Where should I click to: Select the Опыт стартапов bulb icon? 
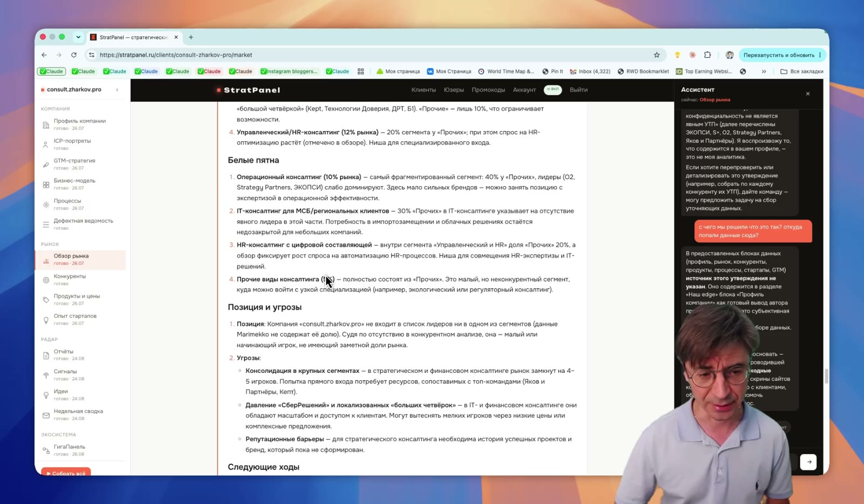(x=46, y=319)
